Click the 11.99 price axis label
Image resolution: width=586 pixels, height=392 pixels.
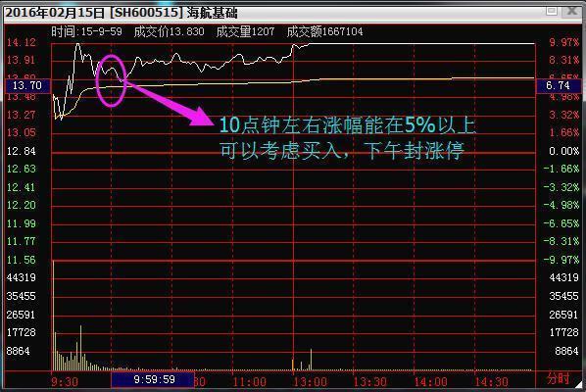[22, 223]
